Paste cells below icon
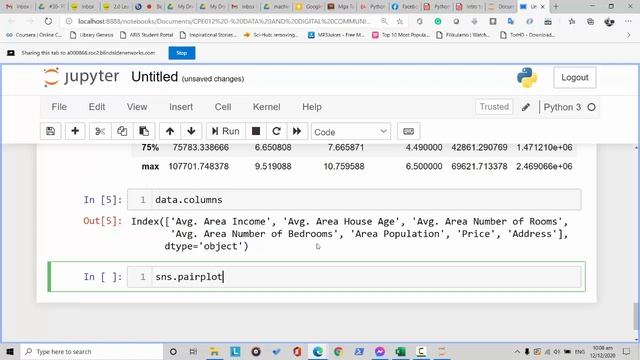 click(144, 131)
